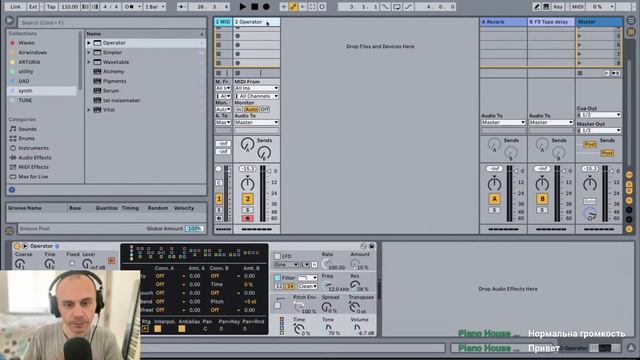Solo the Operator track
Screen dimensions: 640x360
[247, 210]
